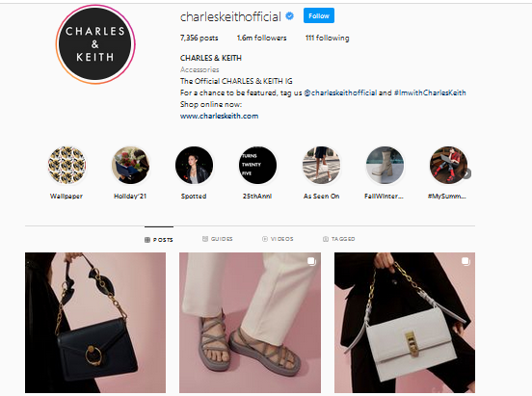Show the 1.6m followers list
532x396 pixels.
[261, 38]
